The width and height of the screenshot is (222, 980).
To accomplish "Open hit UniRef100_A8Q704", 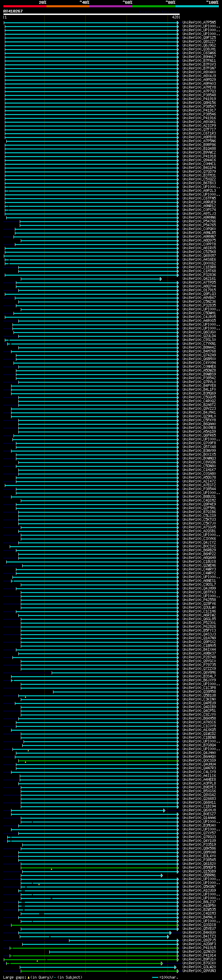I will 199,286.
